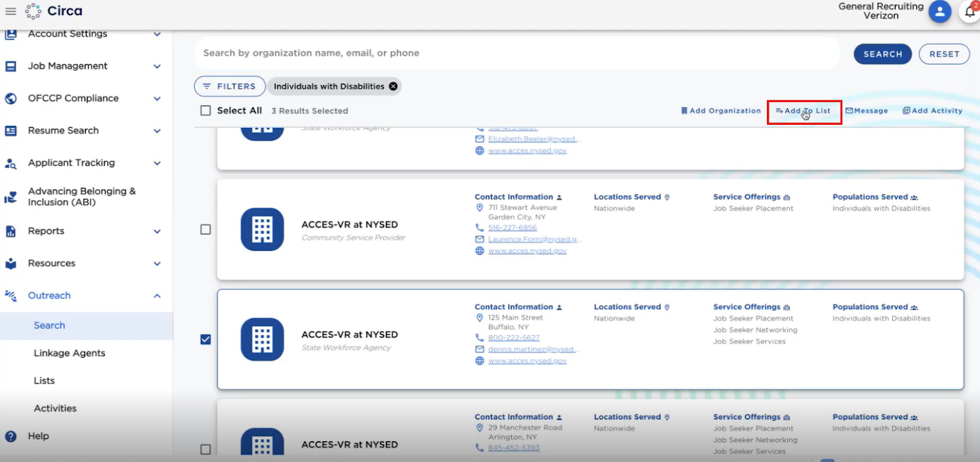Click the Outreach sidebar icon
This screenshot has width=980, height=462.
coord(10,296)
